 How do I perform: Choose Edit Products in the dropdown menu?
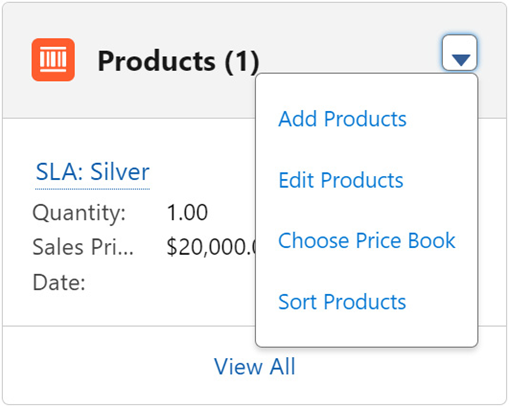(x=341, y=180)
